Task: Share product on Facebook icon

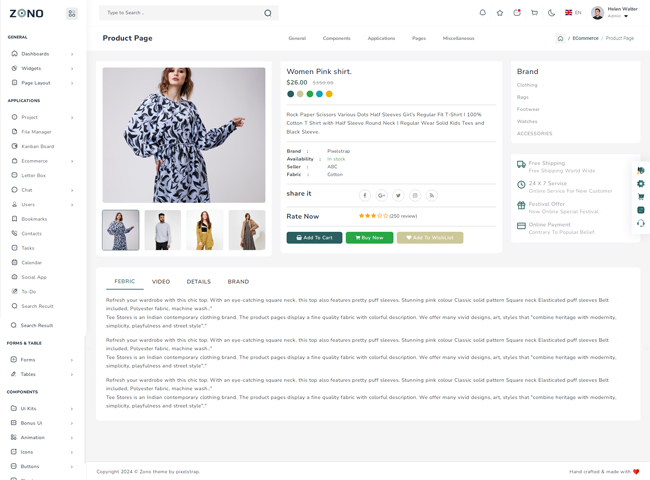Action: [365, 195]
